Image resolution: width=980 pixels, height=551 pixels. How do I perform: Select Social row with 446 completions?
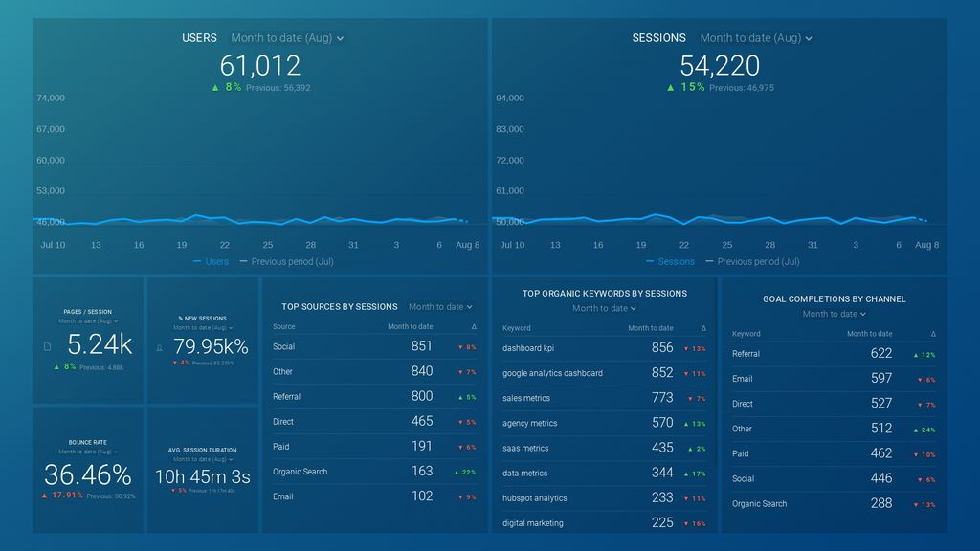click(834, 478)
